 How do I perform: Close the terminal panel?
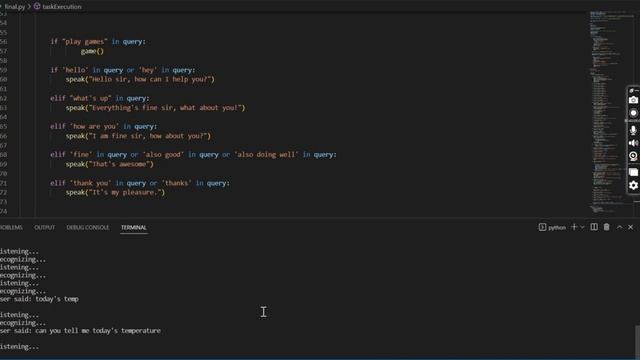(x=631, y=227)
